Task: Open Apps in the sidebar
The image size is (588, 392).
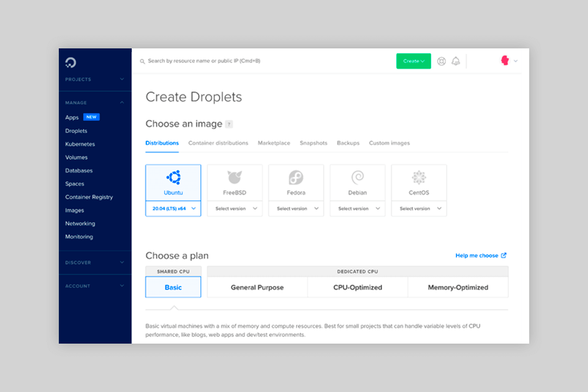Action: (x=72, y=118)
